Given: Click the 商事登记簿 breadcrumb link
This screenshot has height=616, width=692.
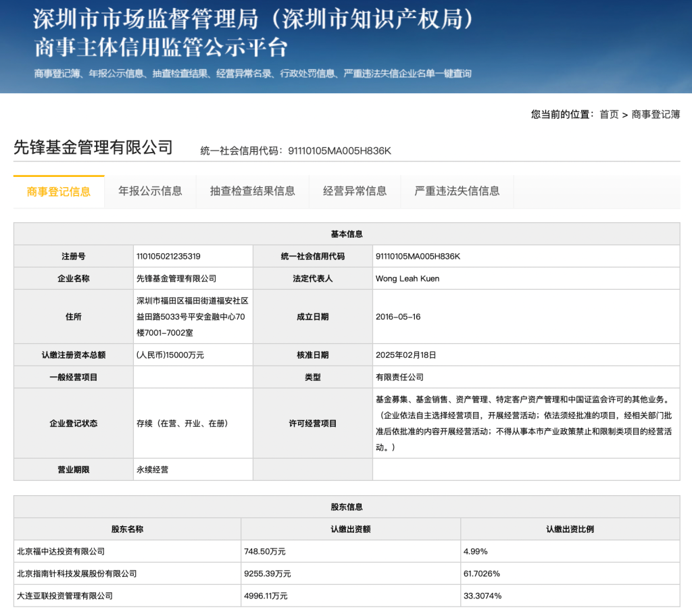Looking at the screenshot, I should (656, 114).
